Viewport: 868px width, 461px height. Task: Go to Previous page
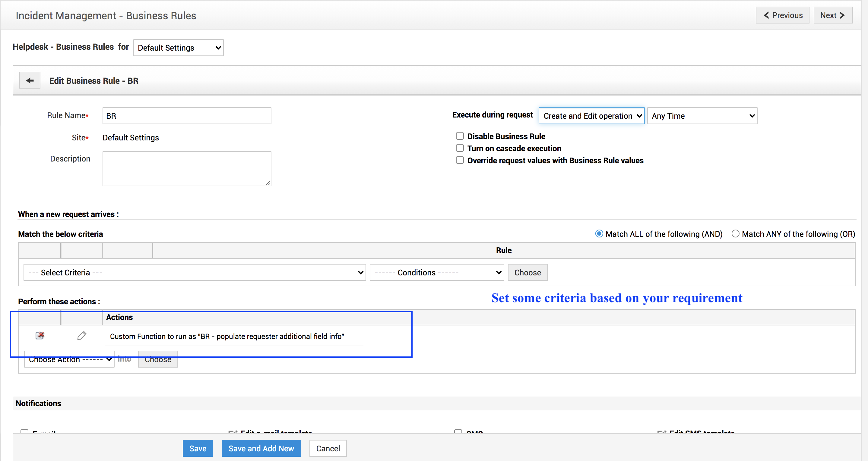[x=782, y=15]
